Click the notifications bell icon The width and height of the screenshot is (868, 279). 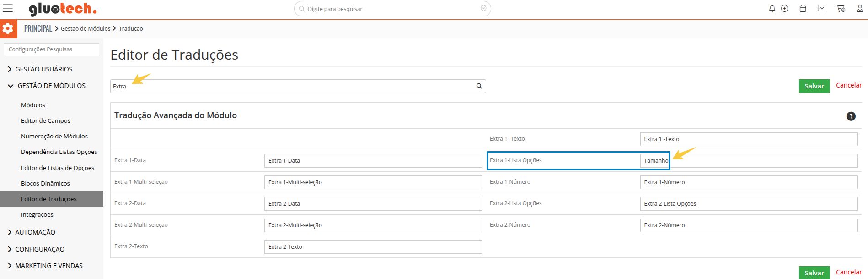[x=772, y=9]
